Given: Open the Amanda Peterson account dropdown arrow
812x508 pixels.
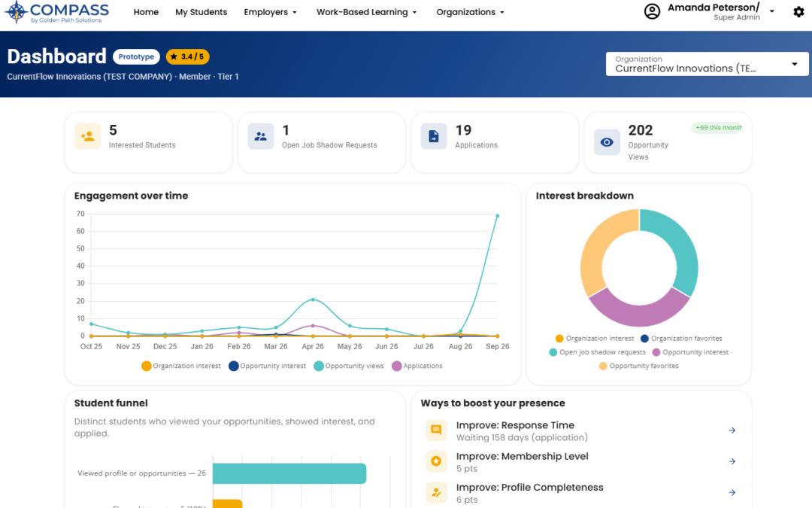Looking at the screenshot, I should tap(771, 11).
